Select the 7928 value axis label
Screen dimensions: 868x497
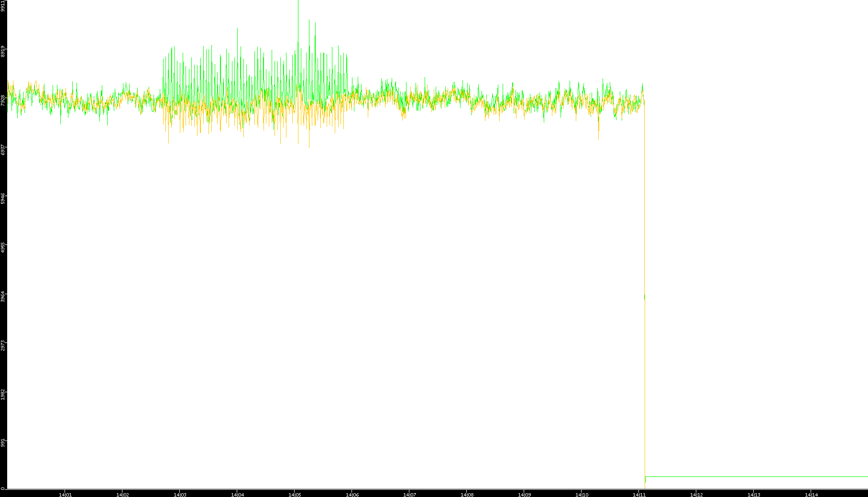(x=3, y=100)
